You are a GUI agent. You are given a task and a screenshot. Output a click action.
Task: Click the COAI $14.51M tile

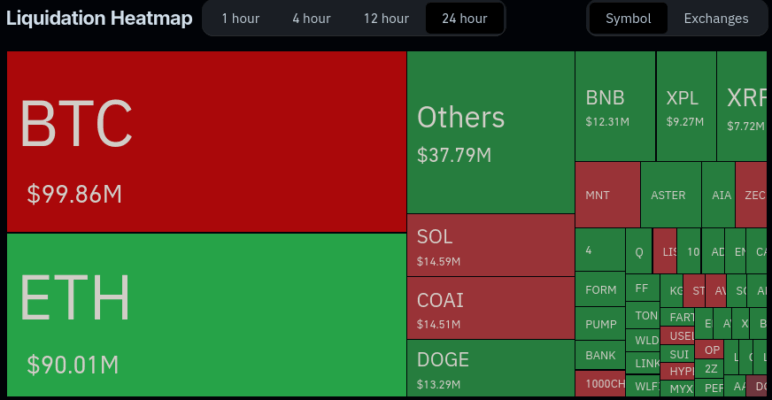(490, 308)
